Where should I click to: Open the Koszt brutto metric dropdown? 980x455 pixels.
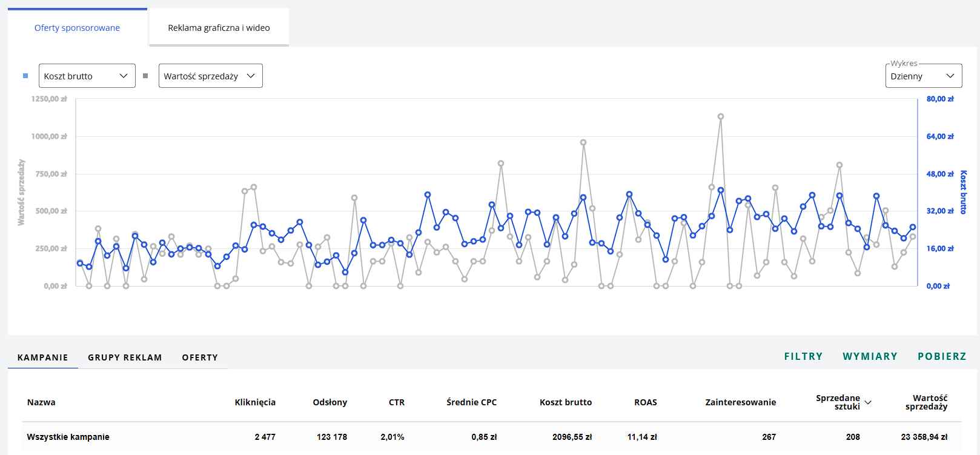[87, 76]
